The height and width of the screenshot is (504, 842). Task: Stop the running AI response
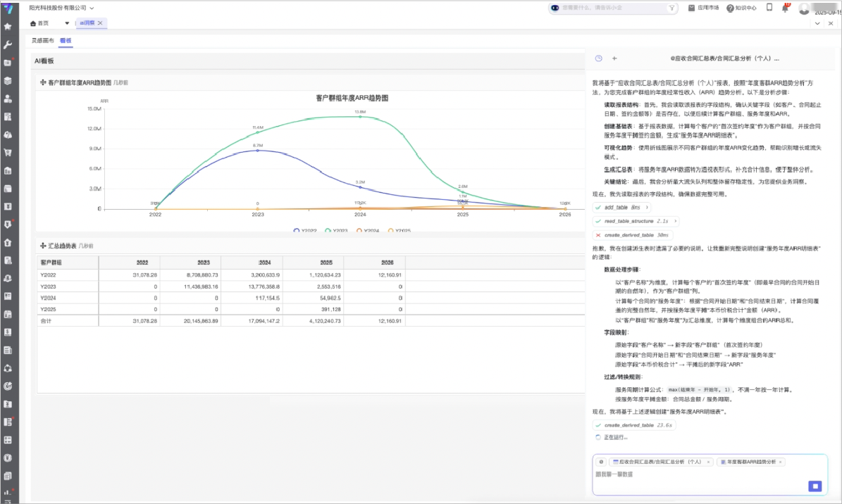pos(815,486)
